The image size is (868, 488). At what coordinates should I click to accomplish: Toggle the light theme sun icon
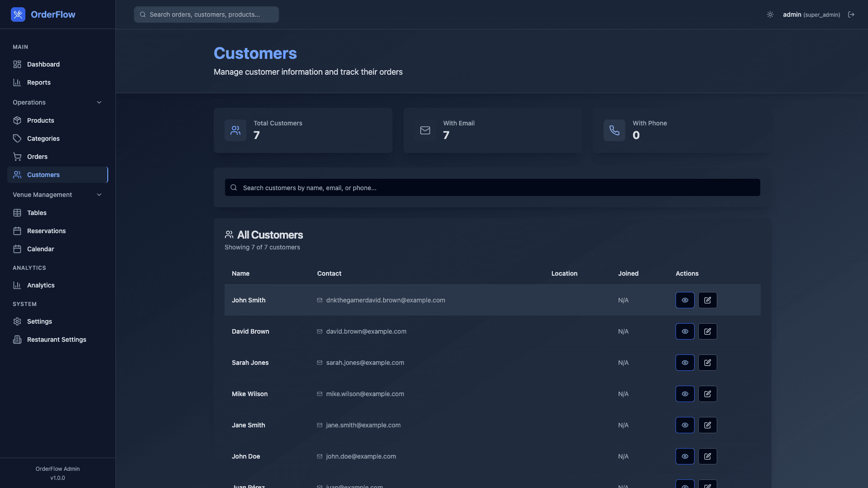click(770, 14)
